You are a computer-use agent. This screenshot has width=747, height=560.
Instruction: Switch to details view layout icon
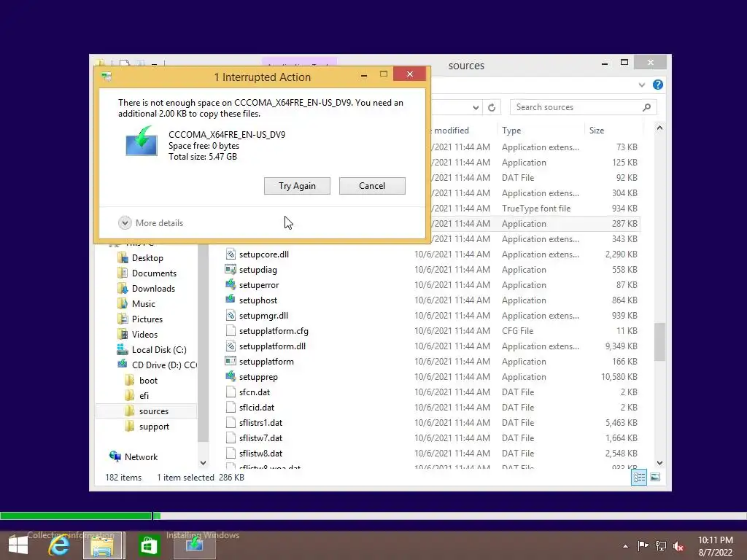(639, 477)
